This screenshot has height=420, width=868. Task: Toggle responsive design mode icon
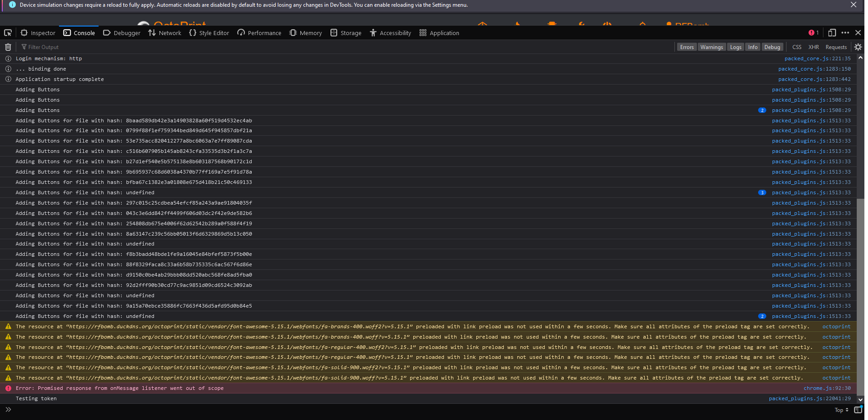coord(832,33)
